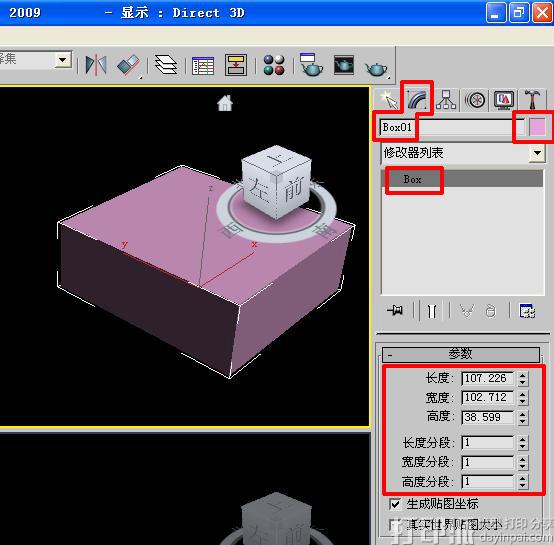Click the 长度 spinner arrows
This screenshot has width=554, height=545.
click(523, 379)
